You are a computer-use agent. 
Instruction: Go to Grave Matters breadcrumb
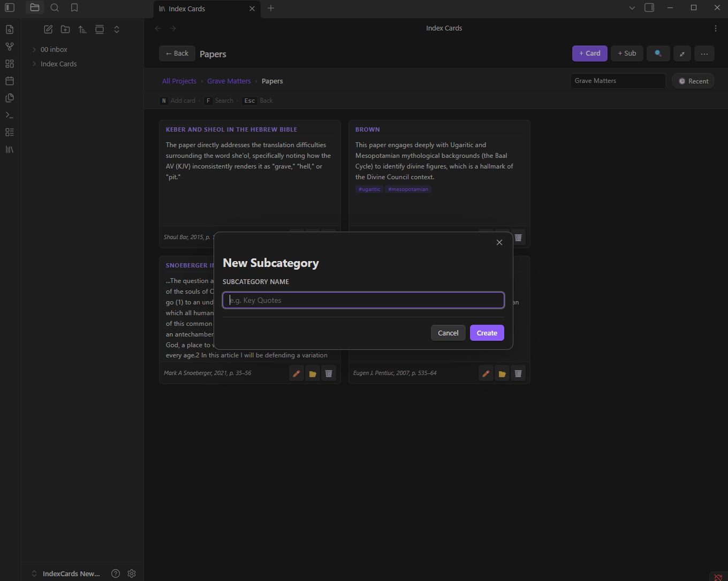(229, 81)
